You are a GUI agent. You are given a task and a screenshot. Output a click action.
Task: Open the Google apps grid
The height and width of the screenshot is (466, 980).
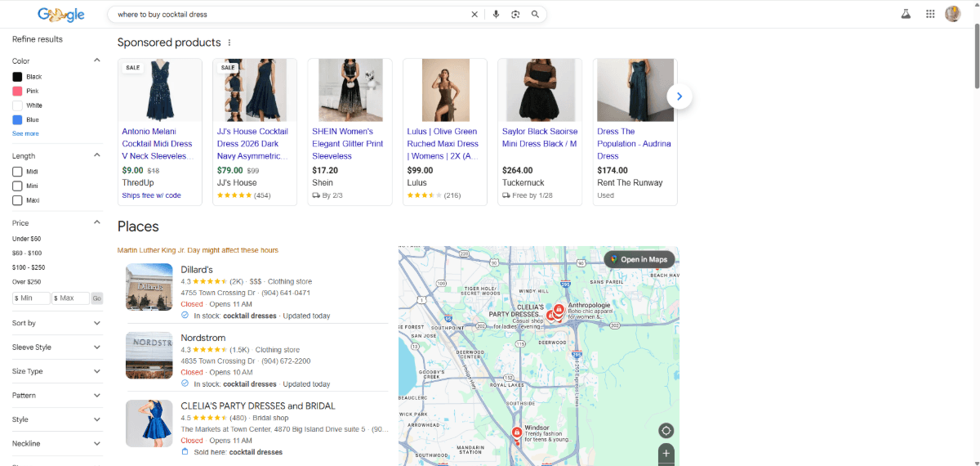click(x=930, y=14)
